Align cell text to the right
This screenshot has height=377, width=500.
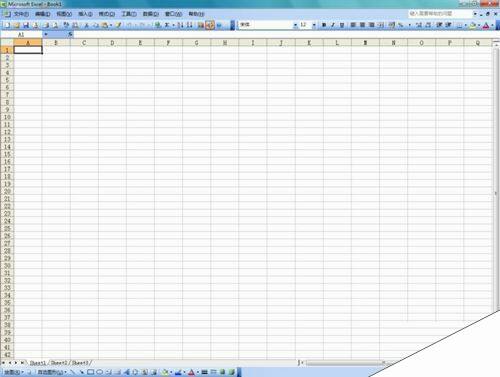[x=372, y=25]
